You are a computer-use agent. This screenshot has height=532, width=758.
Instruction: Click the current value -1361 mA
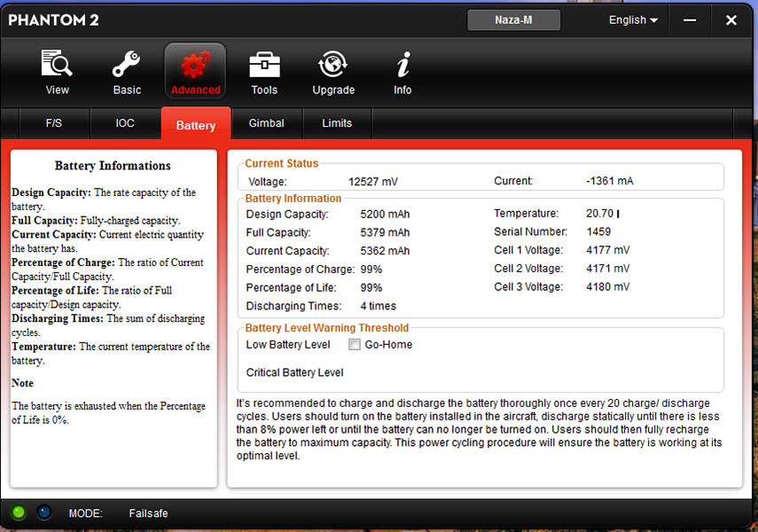point(610,181)
